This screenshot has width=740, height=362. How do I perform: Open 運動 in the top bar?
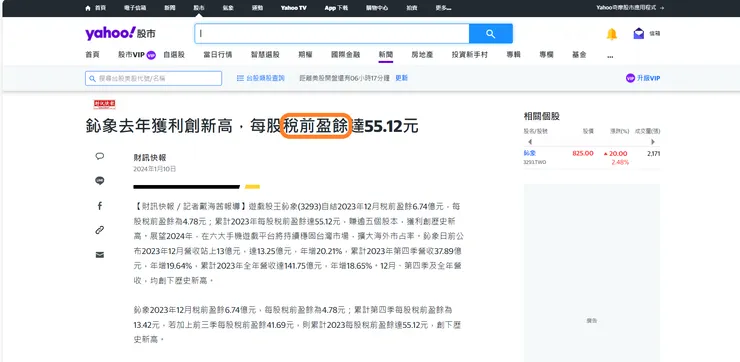click(x=257, y=8)
